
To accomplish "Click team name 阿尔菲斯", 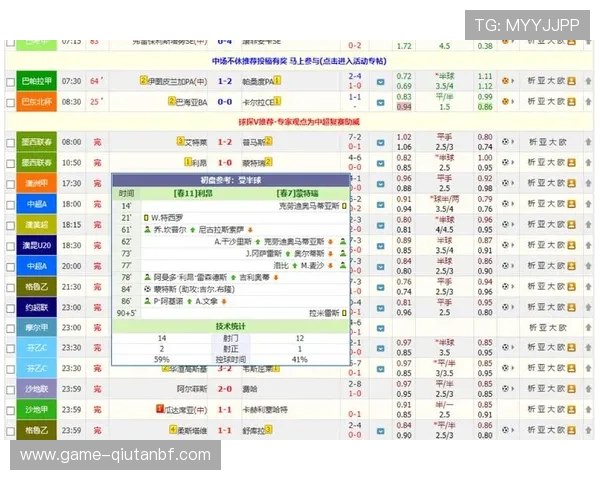I will [x=192, y=389].
